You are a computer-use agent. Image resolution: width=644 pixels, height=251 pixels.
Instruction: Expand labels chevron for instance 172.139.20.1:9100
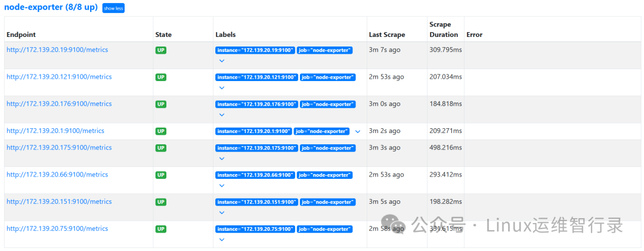358,131
